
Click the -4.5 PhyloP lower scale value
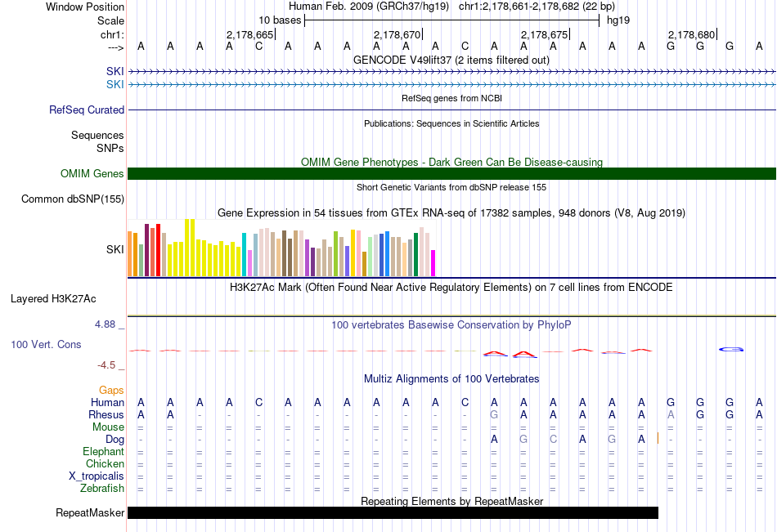tap(106, 365)
